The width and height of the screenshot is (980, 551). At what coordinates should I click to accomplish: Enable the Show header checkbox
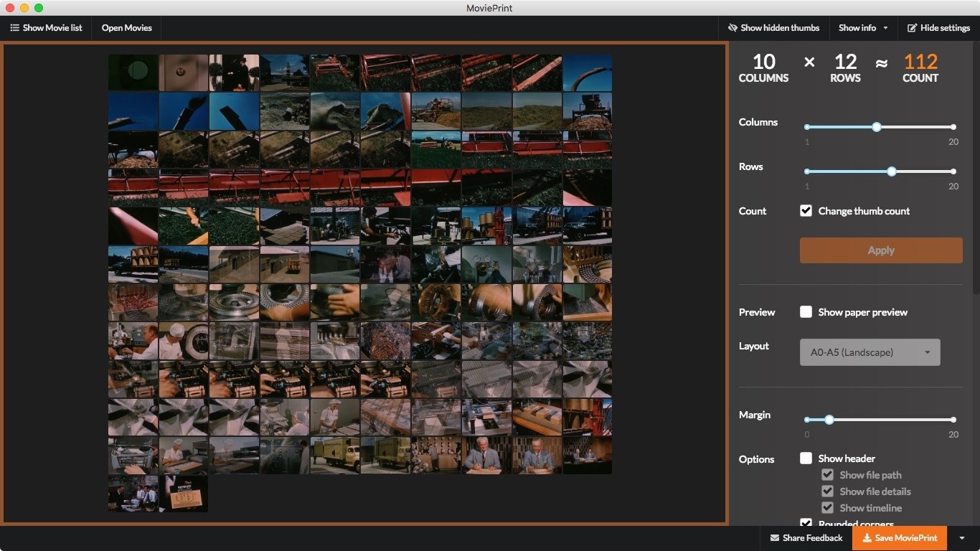point(806,458)
